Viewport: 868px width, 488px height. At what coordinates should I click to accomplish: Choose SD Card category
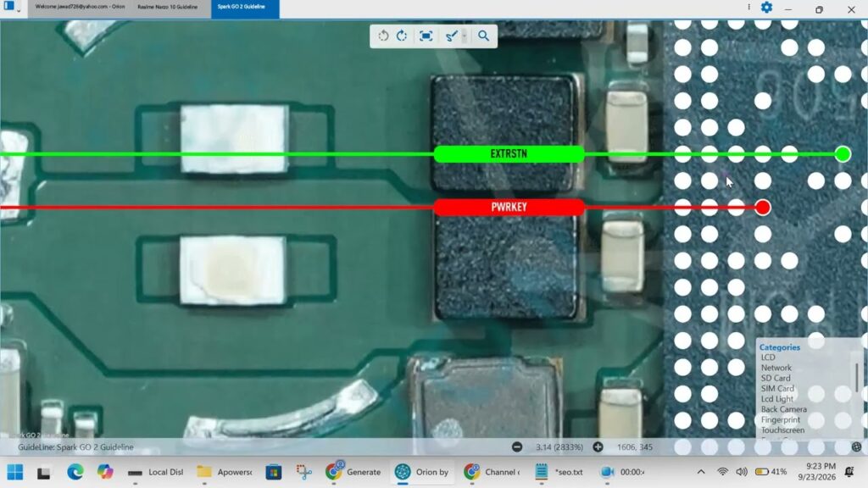click(775, 379)
